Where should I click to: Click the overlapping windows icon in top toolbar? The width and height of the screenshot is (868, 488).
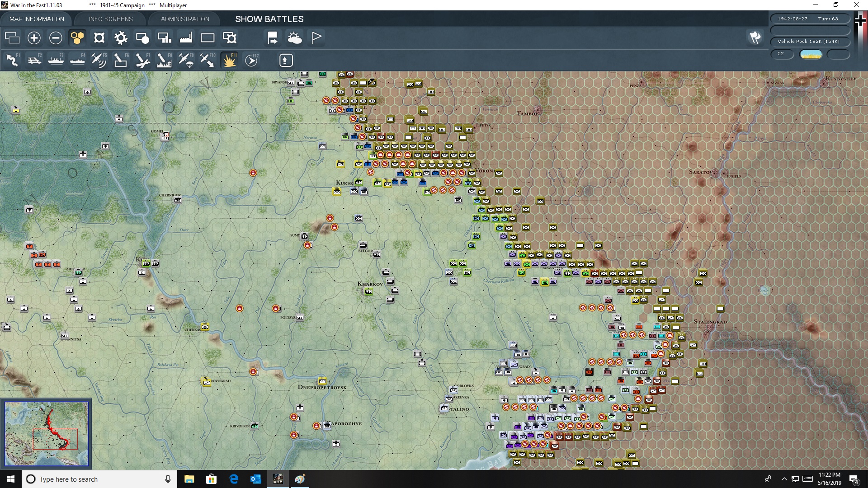(x=12, y=38)
